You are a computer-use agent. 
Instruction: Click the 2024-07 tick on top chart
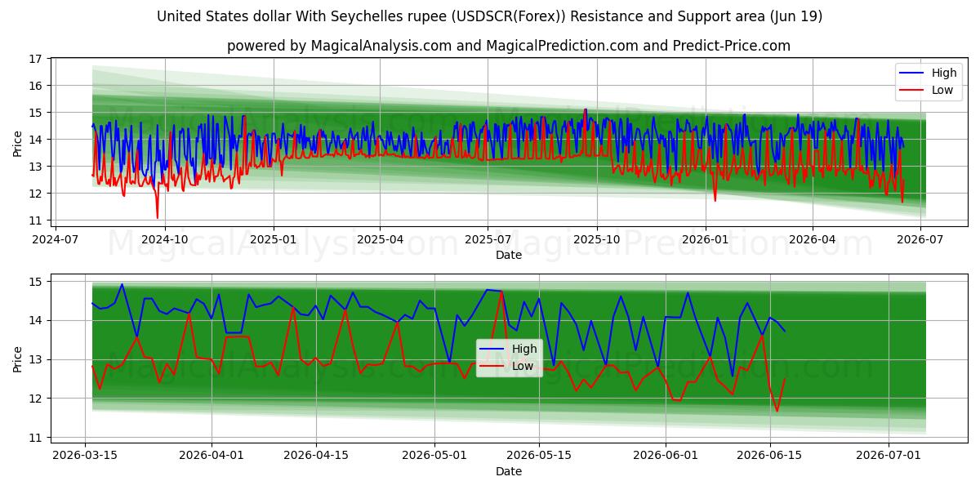[x=56, y=239]
